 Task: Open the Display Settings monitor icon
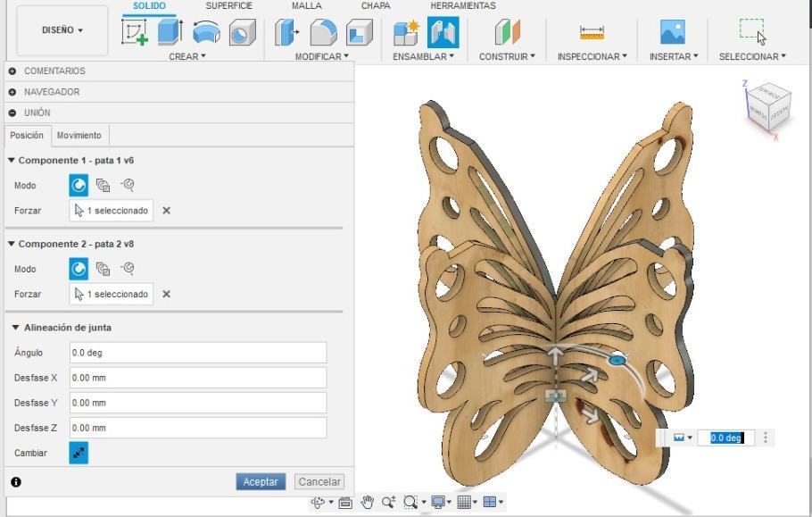[x=438, y=502]
